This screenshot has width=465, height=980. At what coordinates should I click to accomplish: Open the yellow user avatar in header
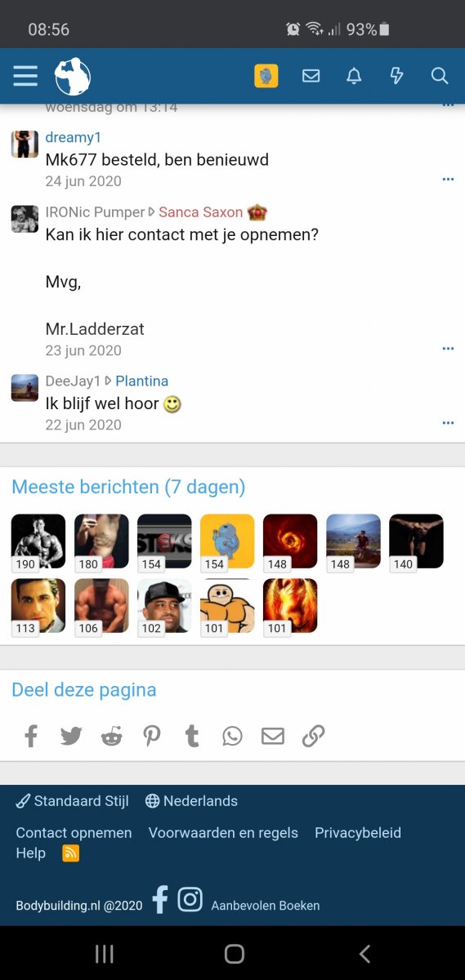point(266,76)
